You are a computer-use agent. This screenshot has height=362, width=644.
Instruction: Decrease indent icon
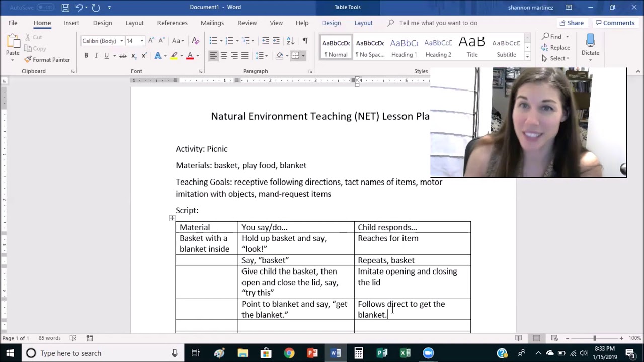tap(266, 41)
